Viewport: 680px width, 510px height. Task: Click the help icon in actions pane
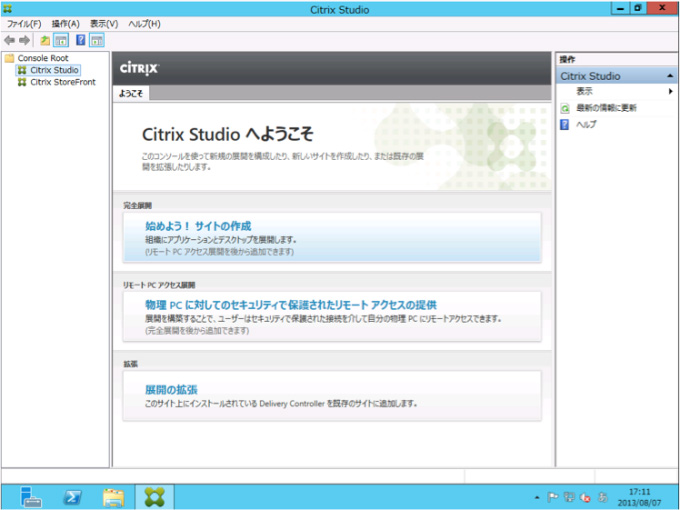(565, 124)
